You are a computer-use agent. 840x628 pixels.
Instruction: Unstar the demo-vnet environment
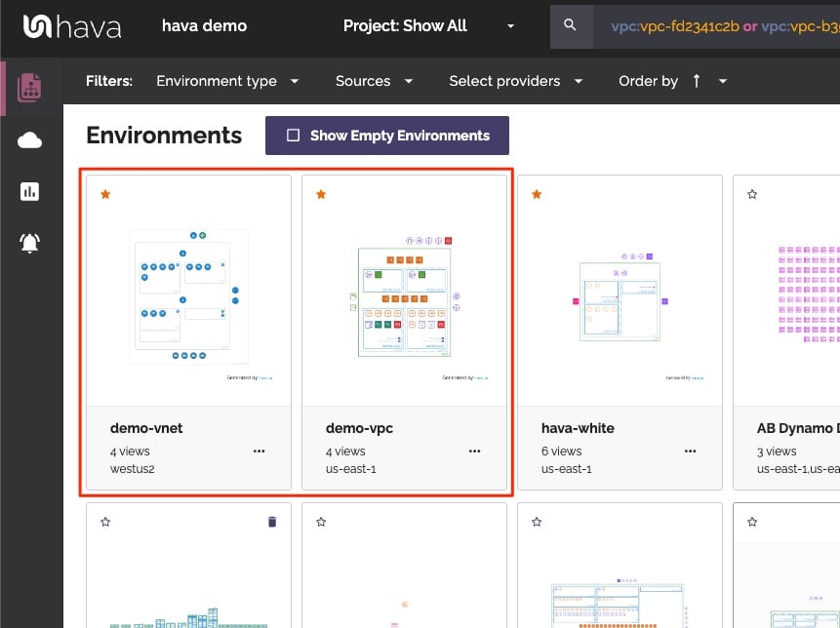(x=105, y=194)
